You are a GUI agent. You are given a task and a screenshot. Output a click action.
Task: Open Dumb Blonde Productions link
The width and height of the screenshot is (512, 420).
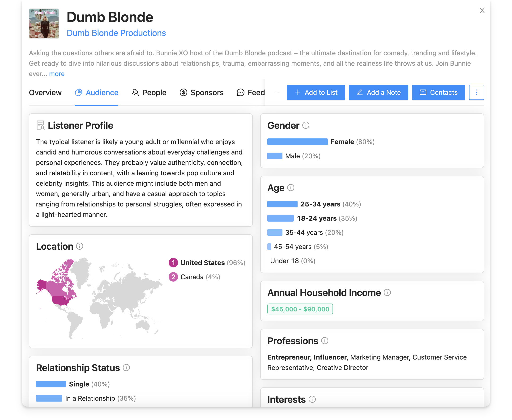coord(117,33)
